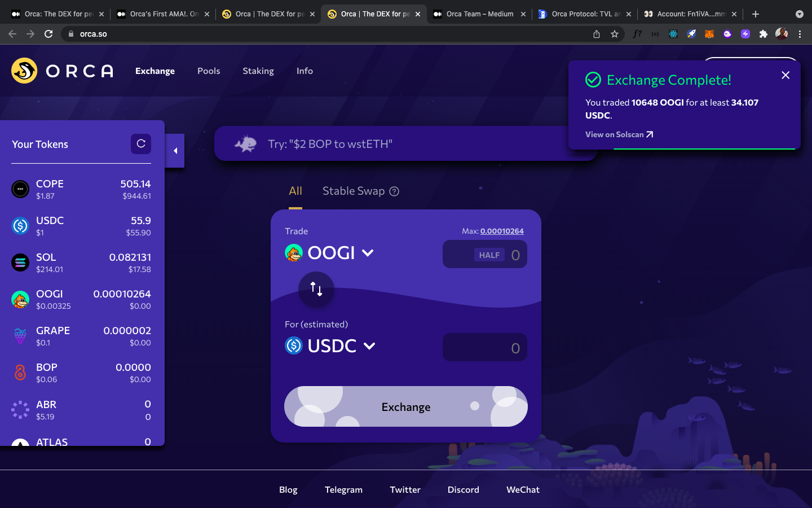
Task: Swap trade direction with the arrows icon
Action: click(x=316, y=290)
